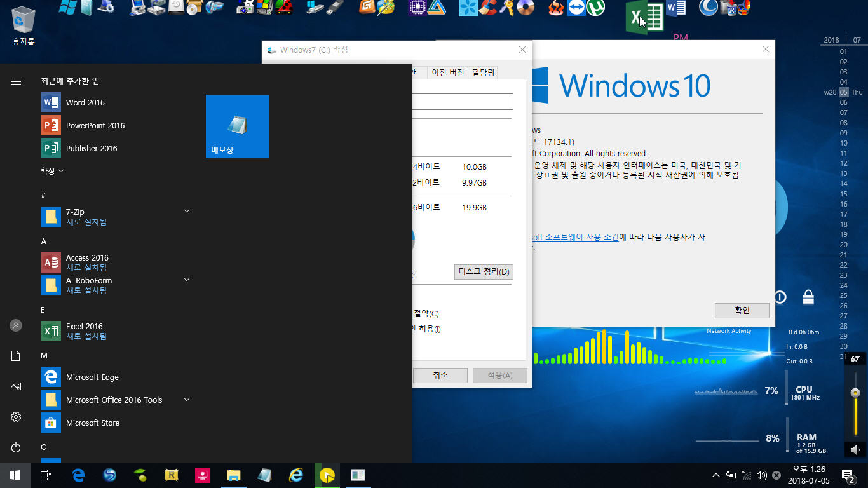The image size is (868, 488).
Task: Click the 7-Zip folder entry in app list
Action: (117, 217)
